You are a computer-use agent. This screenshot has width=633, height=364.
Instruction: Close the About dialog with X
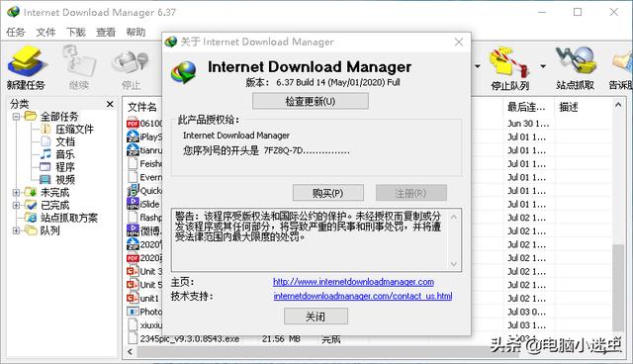(x=459, y=42)
